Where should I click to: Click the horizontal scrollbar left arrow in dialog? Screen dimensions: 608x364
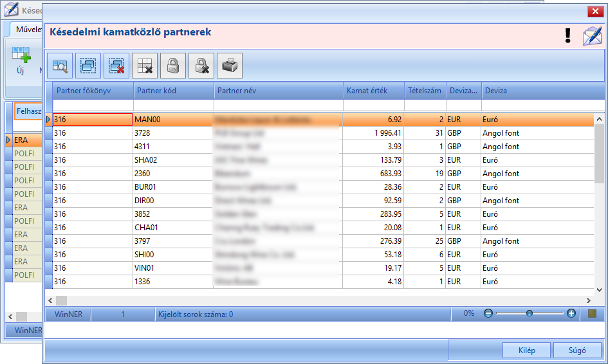pos(50,300)
